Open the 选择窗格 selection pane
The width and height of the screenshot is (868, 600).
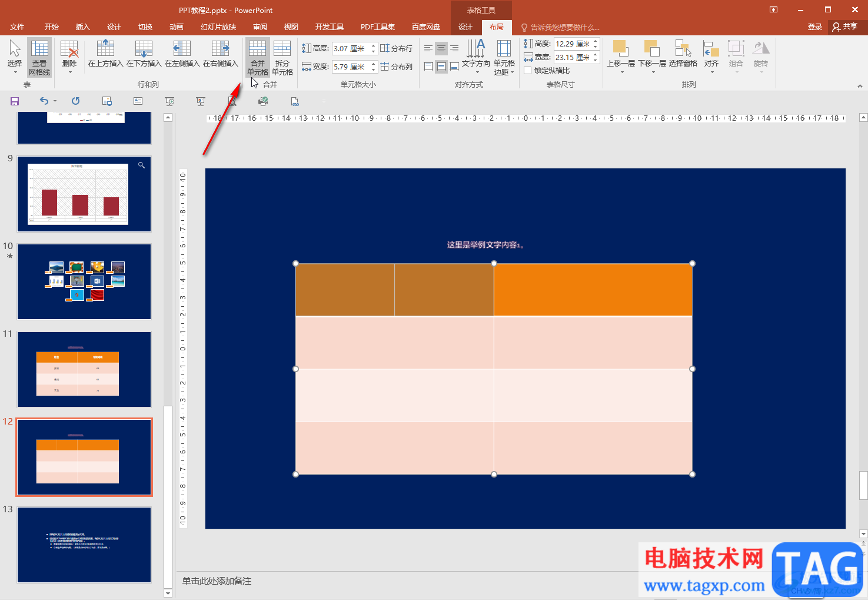[x=683, y=54]
